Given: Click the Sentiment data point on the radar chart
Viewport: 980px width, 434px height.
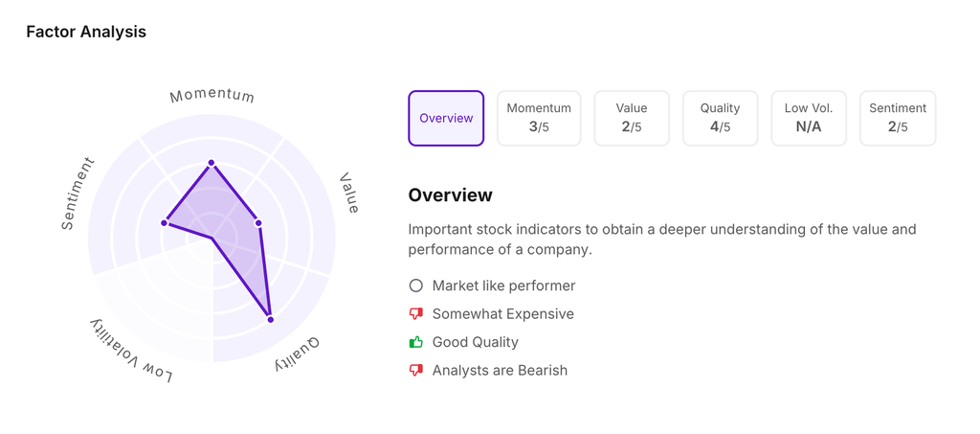Looking at the screenshot, I should pyautogui.click(x=165, y=223).
